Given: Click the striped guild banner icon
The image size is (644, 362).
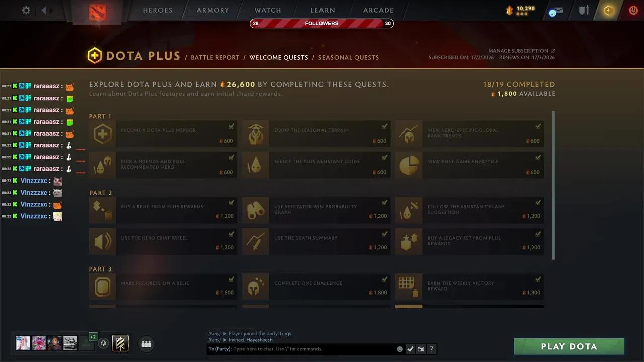Looking at the screenshot, I should tap(120, 343).
